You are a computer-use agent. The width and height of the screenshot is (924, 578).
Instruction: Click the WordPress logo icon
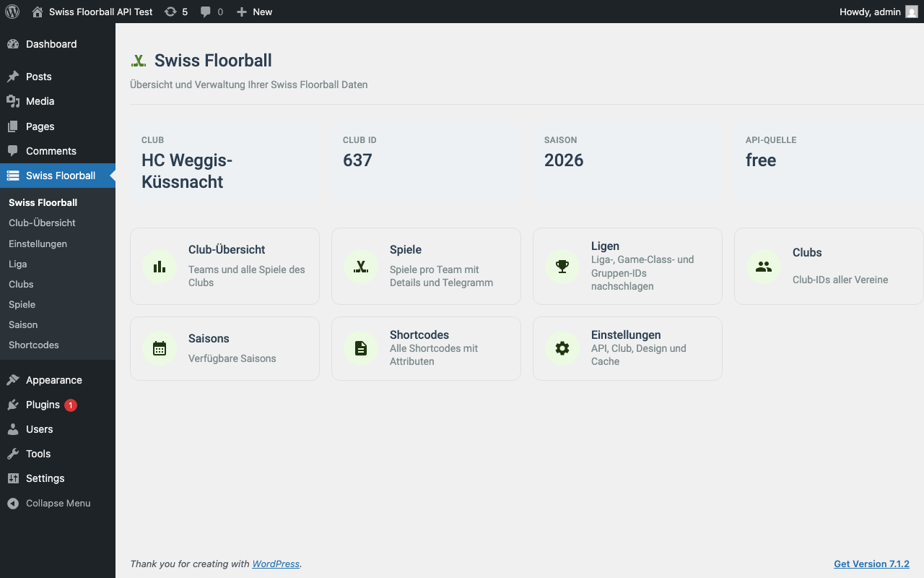(x=12, y=12)
